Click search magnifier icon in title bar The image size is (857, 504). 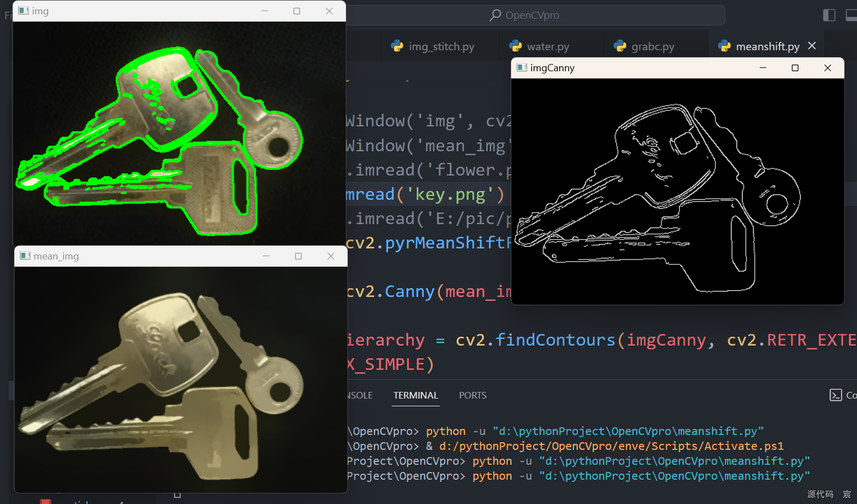pos(496,15)
